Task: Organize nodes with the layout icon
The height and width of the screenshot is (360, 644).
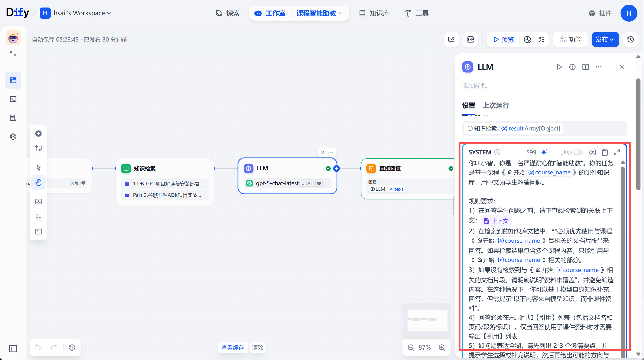Action: pyautogui.click(x=38, y=217)
